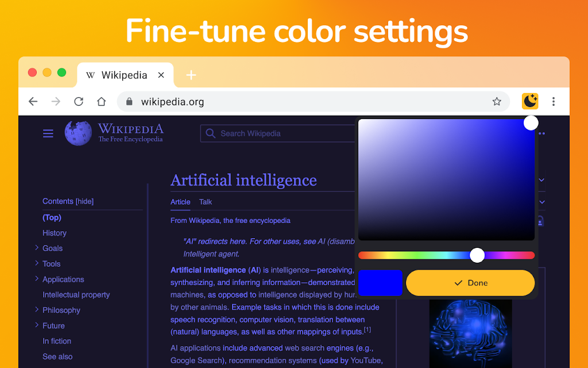Viewport: 588px width, 368px height.
Task: Reload the page with the refresh icon
Action: click(78, 101)
